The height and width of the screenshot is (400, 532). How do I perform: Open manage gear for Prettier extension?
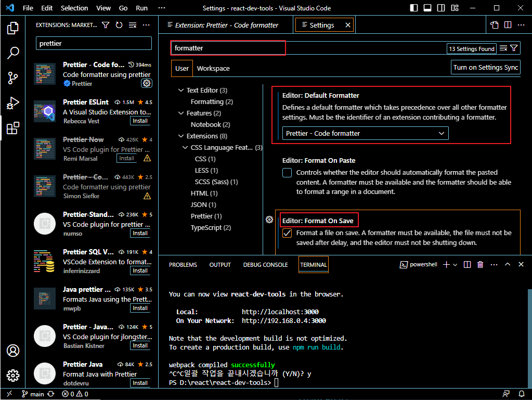[147, 83]
